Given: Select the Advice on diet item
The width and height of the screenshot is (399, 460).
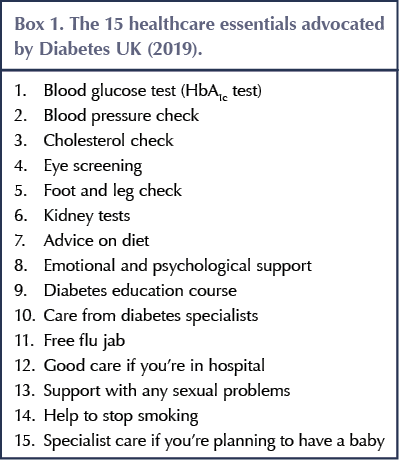Looking at the screenshot, I should point(96,240).
